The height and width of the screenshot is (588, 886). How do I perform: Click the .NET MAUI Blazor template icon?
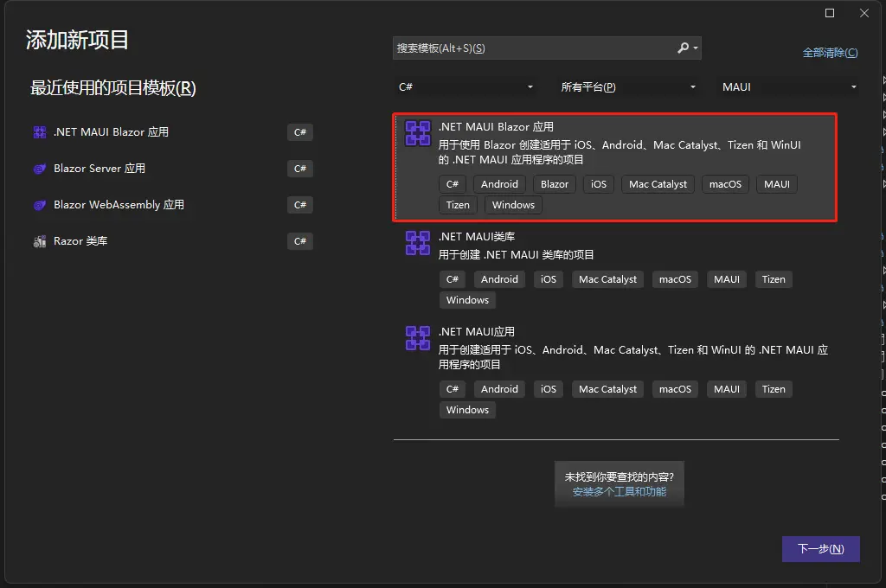pos(418,133)
